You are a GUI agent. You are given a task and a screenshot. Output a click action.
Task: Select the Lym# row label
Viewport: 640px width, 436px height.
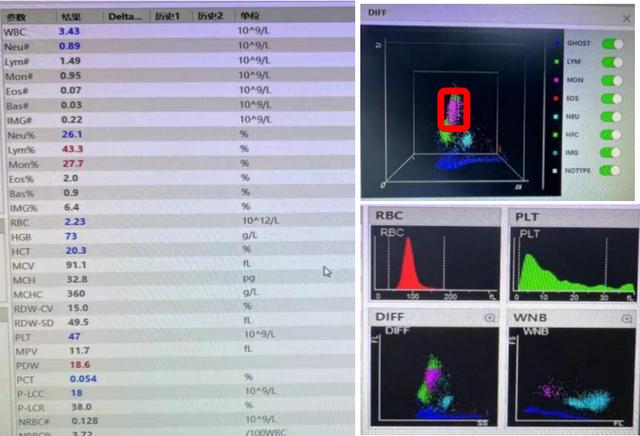click(x=17, y=62)
